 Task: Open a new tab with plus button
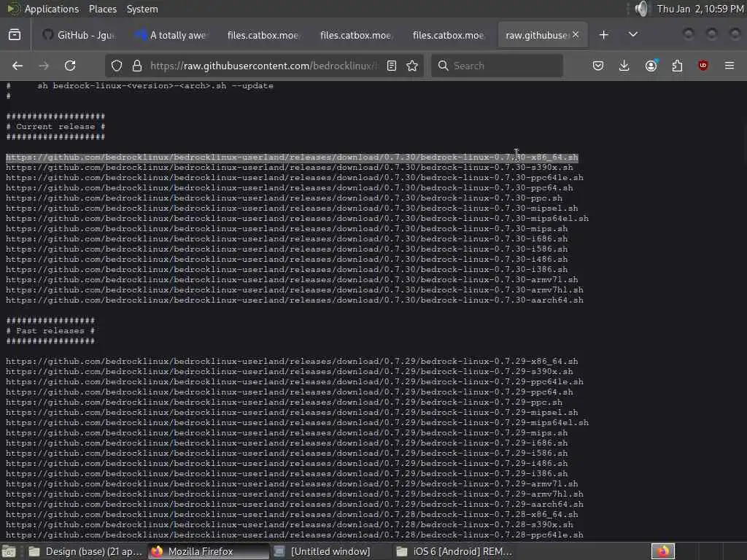(x=603, y=35)
